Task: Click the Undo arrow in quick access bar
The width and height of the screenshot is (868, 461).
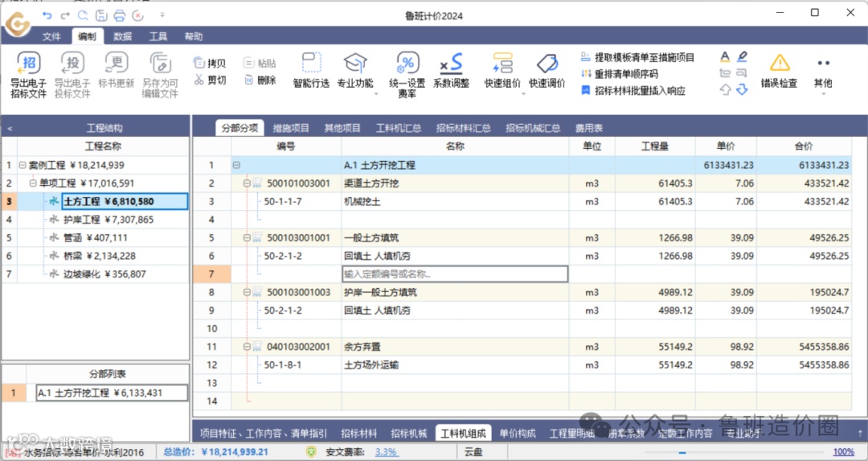Action: tap(47, 15)
